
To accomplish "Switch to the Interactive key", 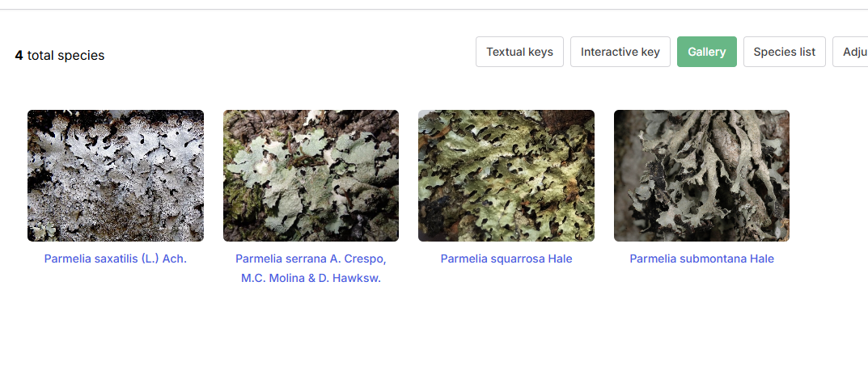I will (620, 52).
